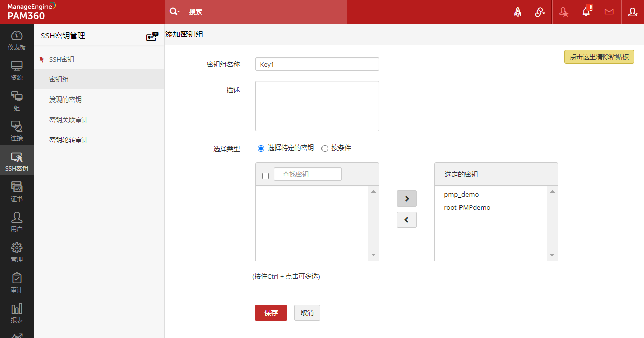This screenshot has height=338, width=644.
Task: Go to Resources (资源) in sidebar
Action: pos(17,70)
